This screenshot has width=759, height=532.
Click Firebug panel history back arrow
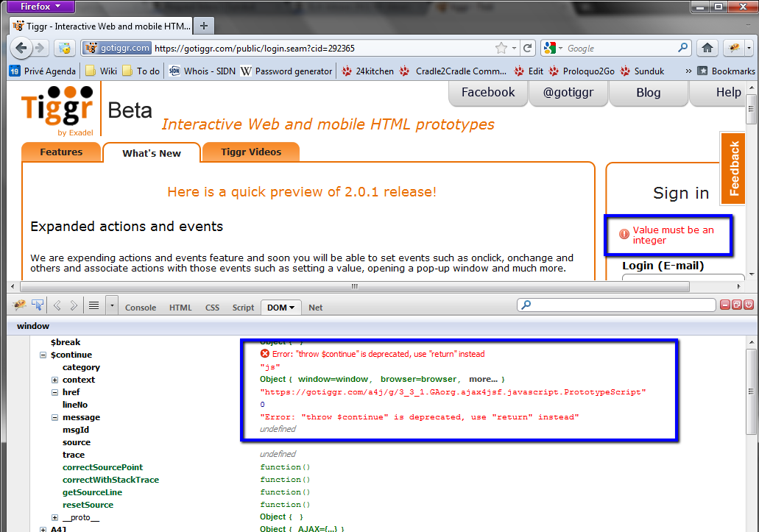[57, 305]
